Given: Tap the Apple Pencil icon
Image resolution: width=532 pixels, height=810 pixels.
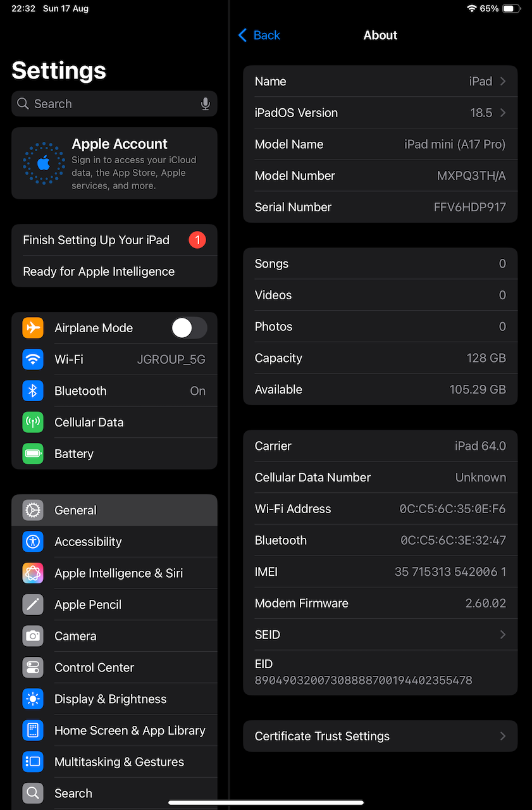Looking at the screenshot, I should tap(33, 604).
